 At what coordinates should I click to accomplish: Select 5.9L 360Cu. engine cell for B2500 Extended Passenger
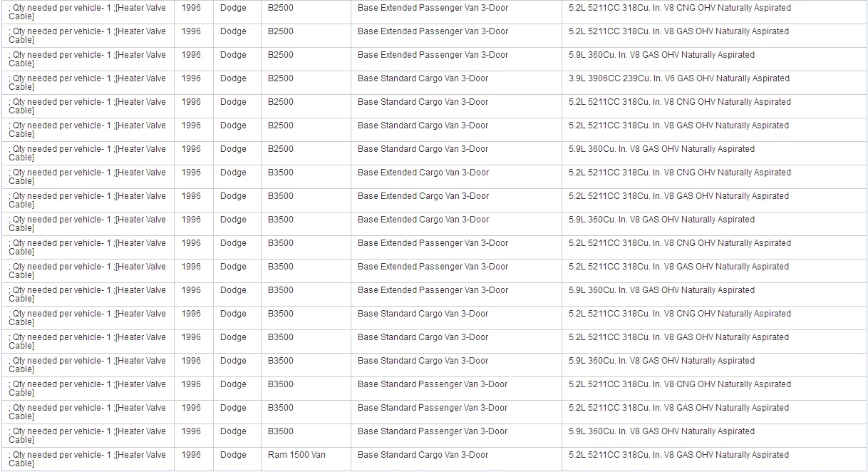[714, 59]
